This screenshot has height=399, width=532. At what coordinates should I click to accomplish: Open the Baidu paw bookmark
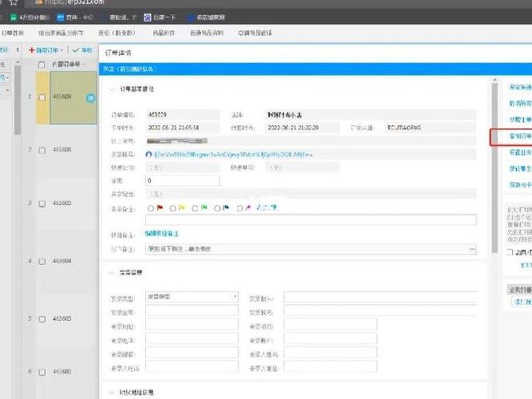pyautogui.click(x=147, y=17)
